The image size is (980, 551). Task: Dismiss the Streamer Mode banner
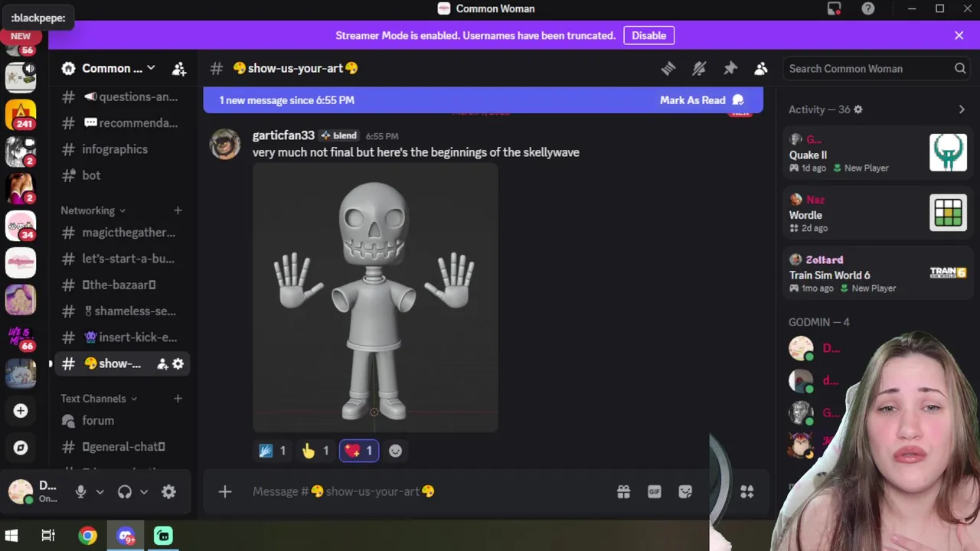click(x=959, y=35)
